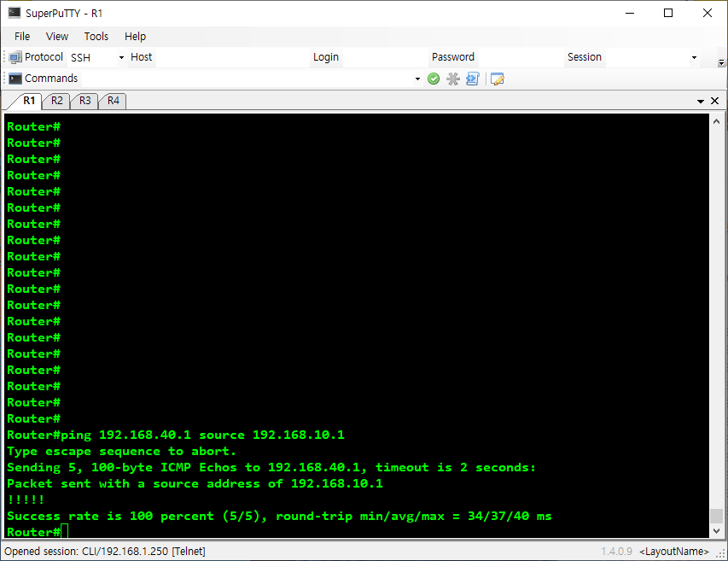The image size is (728, 561).
Task: Click the blue script send icon
Action: point(473,79)
